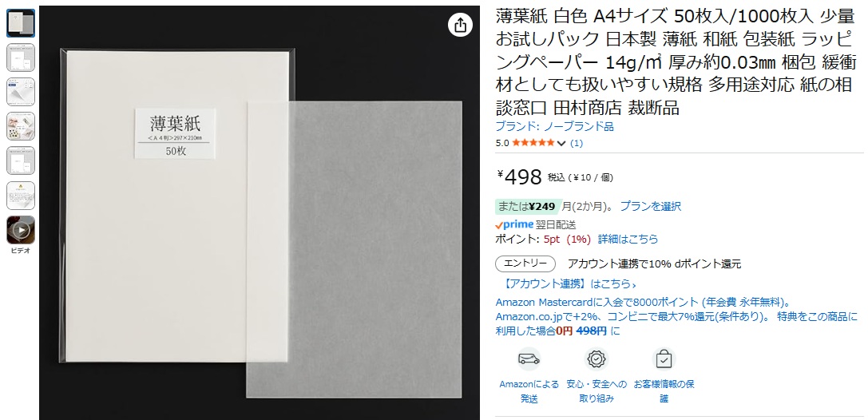Open the プランを選択 link

[x=651, y=206]
